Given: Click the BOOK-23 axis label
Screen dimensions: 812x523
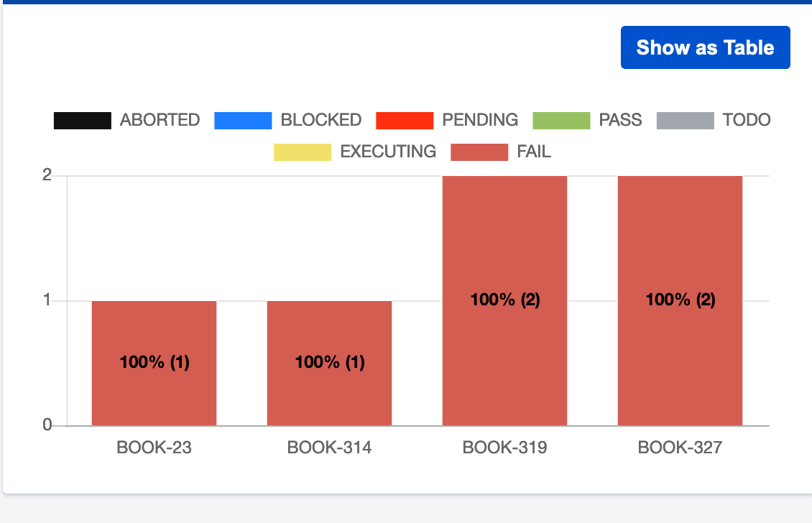Looking at the screenshot, I should (154, 447).
